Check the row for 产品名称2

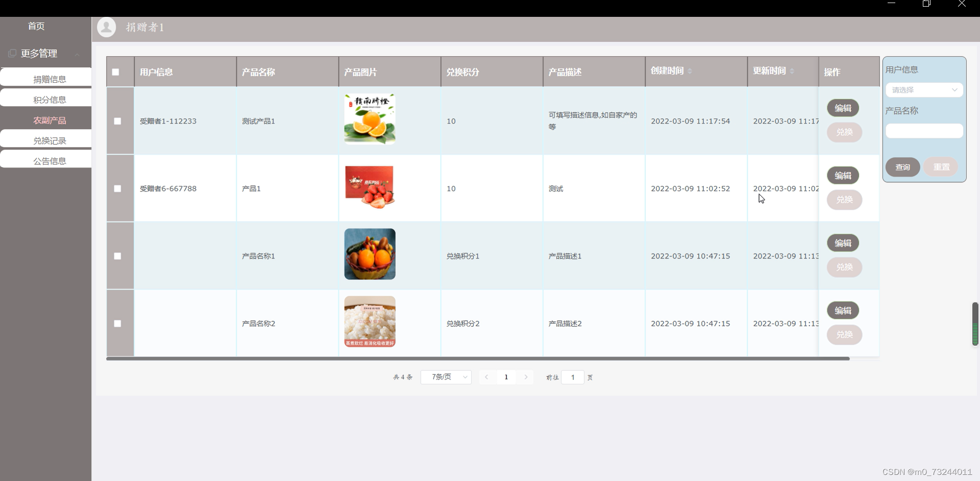click(x=117, y=323)
